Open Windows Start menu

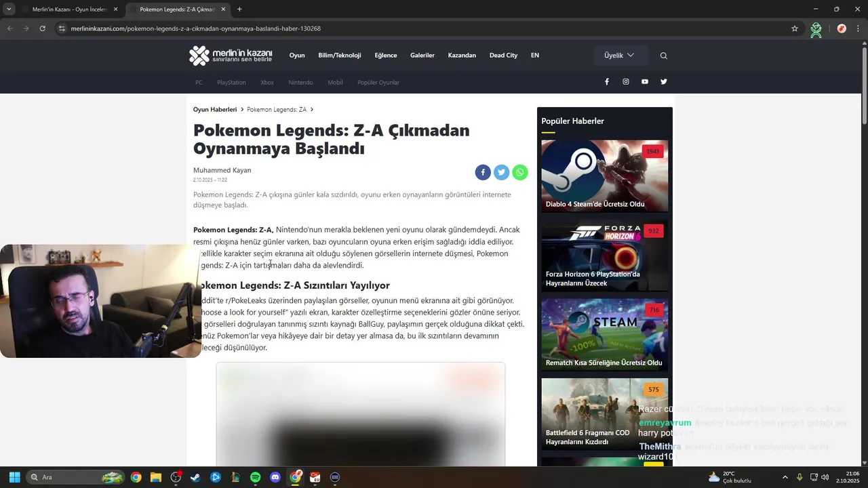click(x=14, y=477)
